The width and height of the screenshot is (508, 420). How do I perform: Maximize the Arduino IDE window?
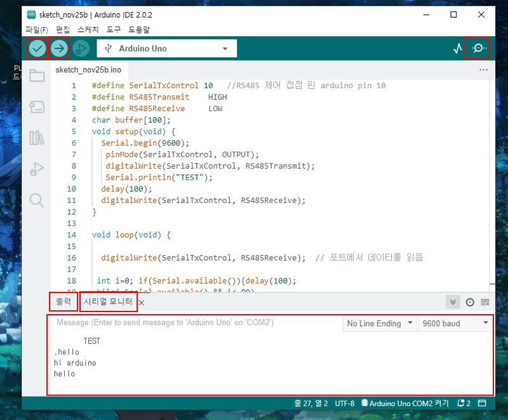(x=453, y=15)
